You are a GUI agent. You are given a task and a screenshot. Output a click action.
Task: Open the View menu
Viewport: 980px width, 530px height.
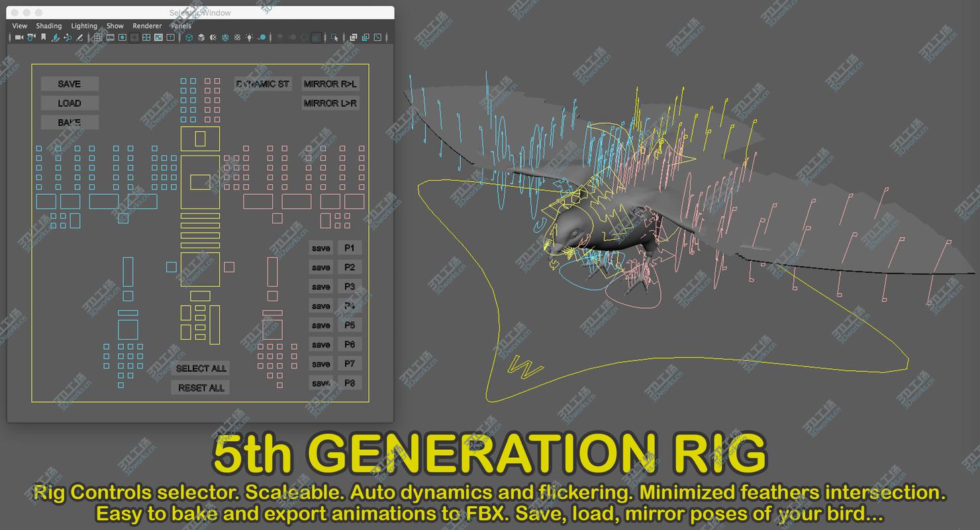[19, 26]
